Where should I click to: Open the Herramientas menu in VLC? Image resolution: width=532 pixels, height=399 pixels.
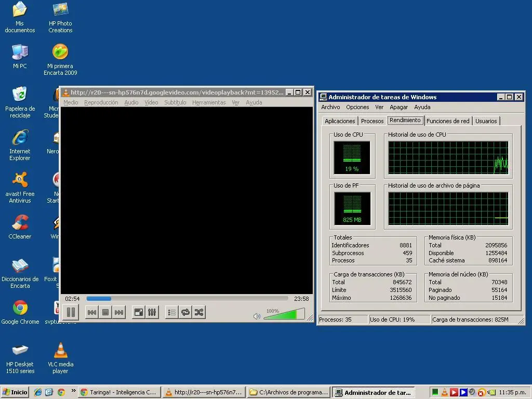tap(209, 102)
